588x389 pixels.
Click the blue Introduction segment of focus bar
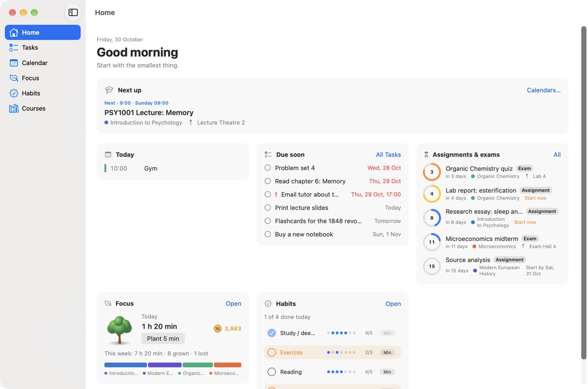(126, 365)
